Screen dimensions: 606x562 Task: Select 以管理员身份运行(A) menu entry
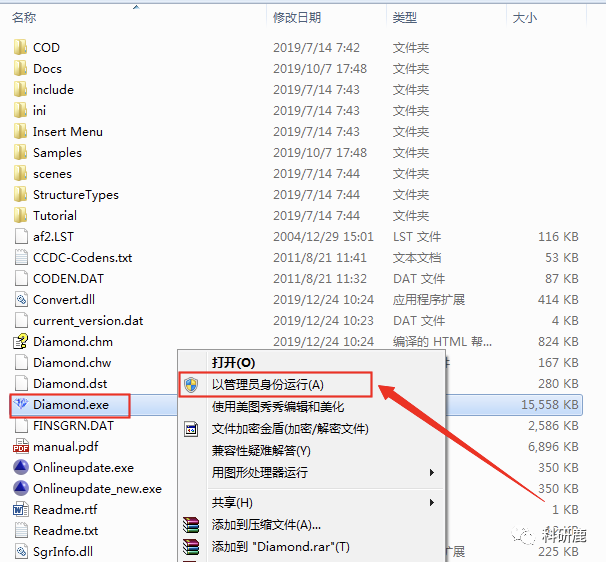tap(267, 384)
